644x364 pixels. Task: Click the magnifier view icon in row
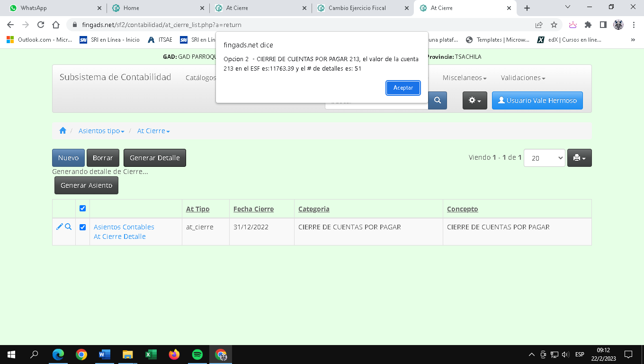68,227
